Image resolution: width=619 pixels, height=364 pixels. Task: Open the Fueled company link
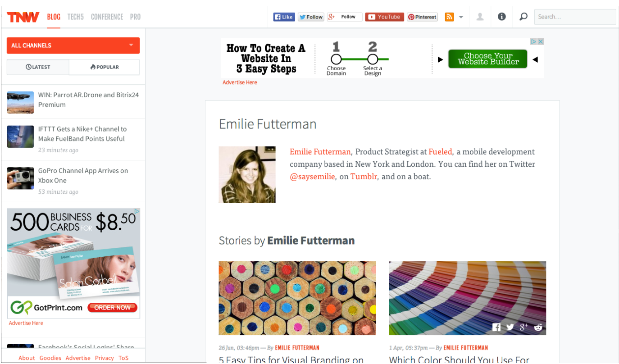click(440, 152)
